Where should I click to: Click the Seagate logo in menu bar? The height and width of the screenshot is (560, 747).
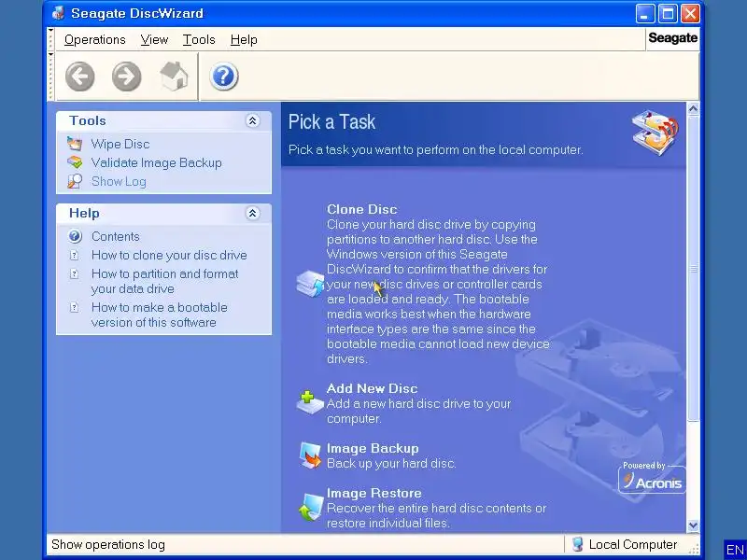[672, 37]
